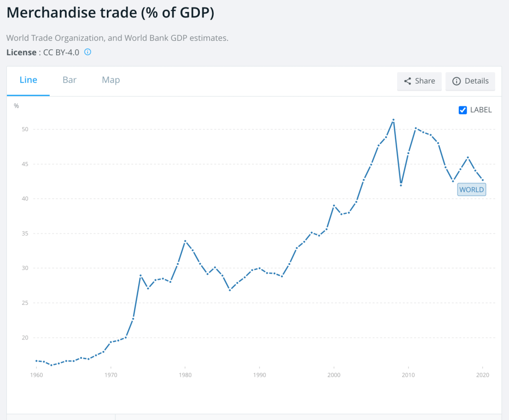Click the 2008 peak data point
Viewport: 509px width, 420px height.
(x=393, y=120)
